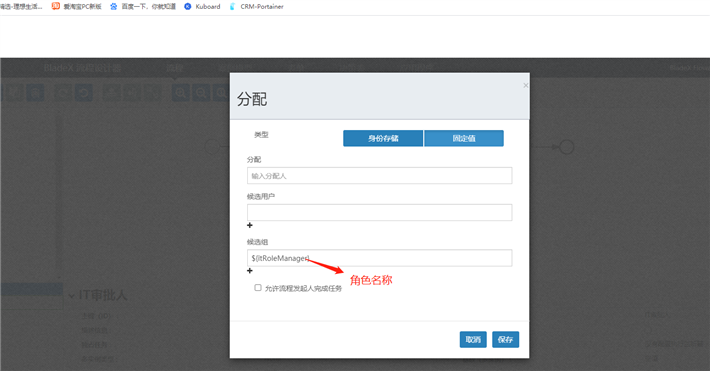Select the 身份存储 type button
This screenshot has width=710, height=371.
pyautogui.click(x=383, y=138)
